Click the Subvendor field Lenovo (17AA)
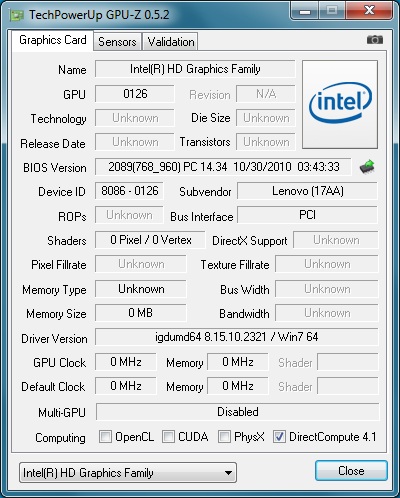This screenshot has height=498, width=400. coord(307,191)
